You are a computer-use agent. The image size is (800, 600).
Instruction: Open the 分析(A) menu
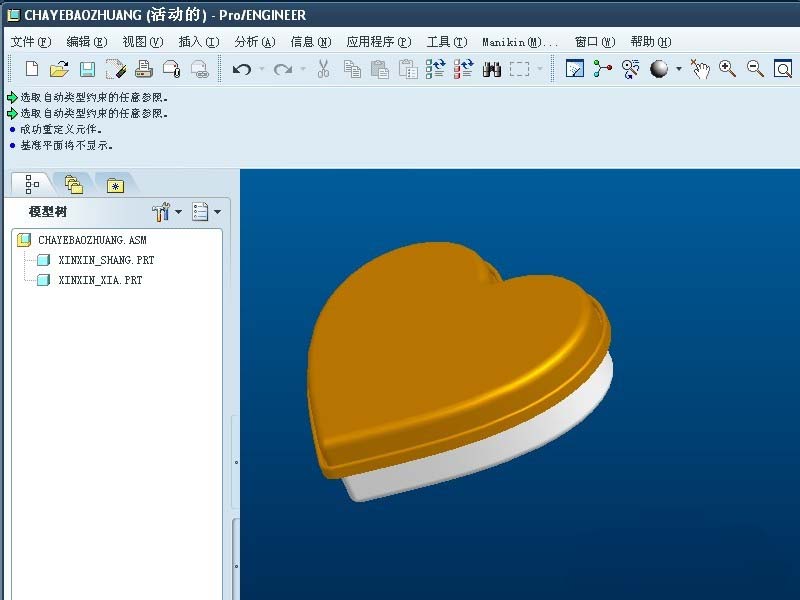click(x=255, y=42)
